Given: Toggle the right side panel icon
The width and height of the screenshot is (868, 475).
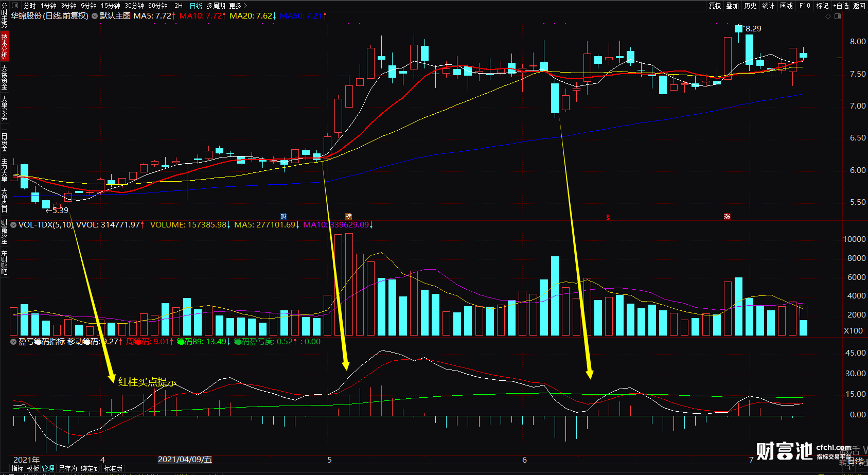Looking at the screenshot, I should pyautogui.click(x=838, y=16).
